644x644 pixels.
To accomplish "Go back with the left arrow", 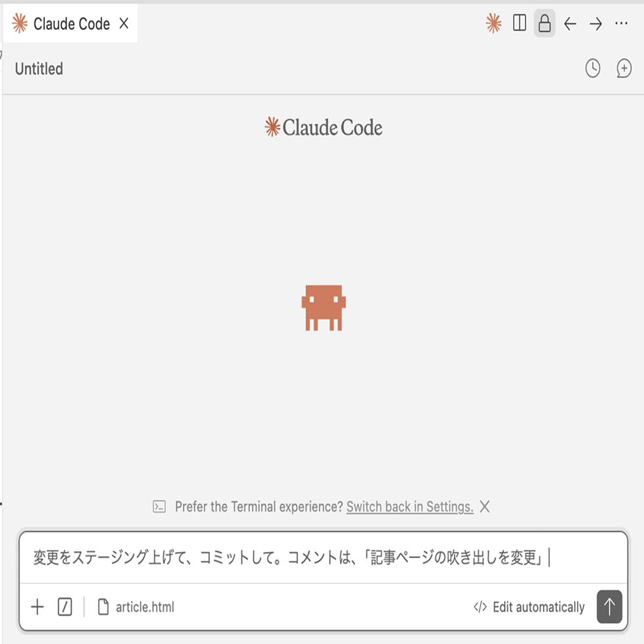I will [570, 24].
